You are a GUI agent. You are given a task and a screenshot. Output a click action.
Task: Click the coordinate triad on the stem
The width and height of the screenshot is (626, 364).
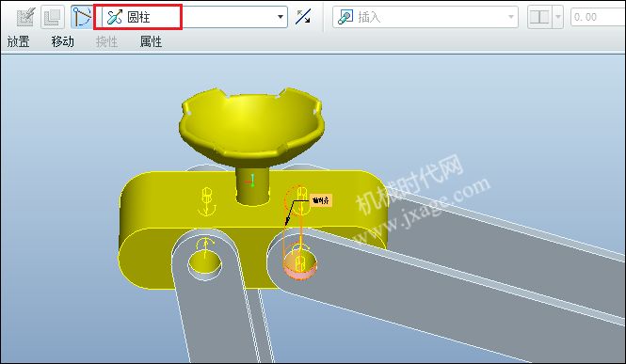point(251,181)
